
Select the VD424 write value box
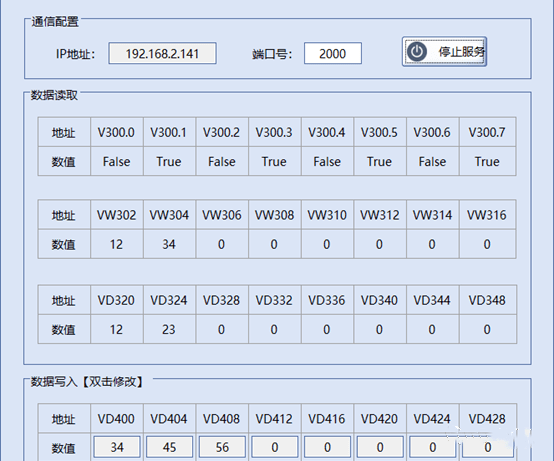433,447
